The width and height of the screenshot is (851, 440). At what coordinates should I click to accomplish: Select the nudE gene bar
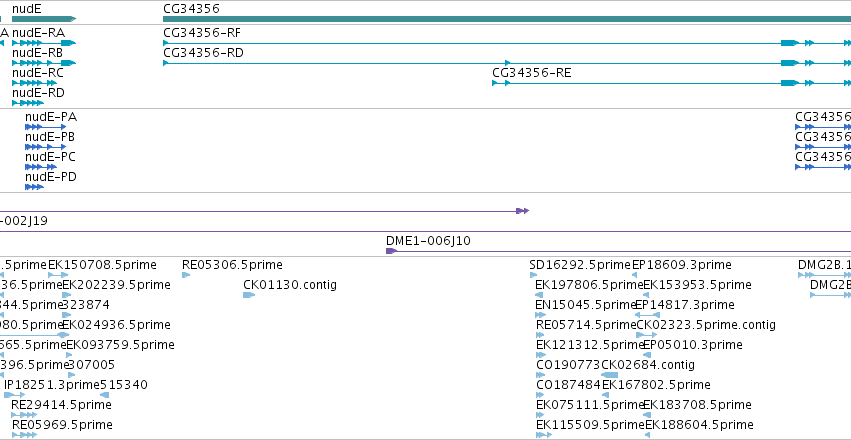pos(44,19)
